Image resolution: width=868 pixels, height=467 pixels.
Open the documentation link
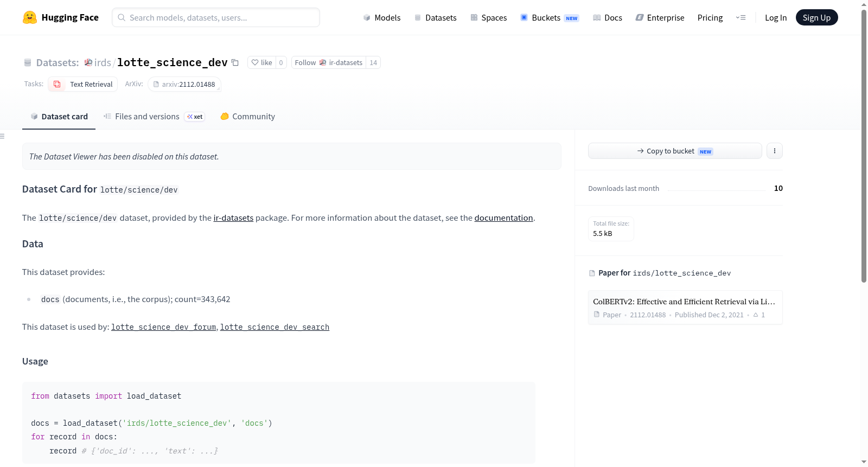[x=503, y=217]
